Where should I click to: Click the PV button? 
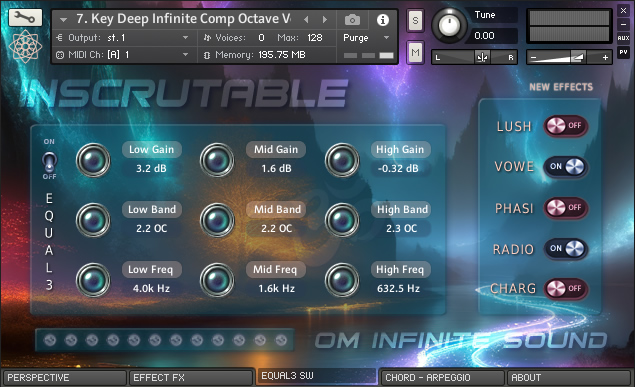[x=623, y=52]
